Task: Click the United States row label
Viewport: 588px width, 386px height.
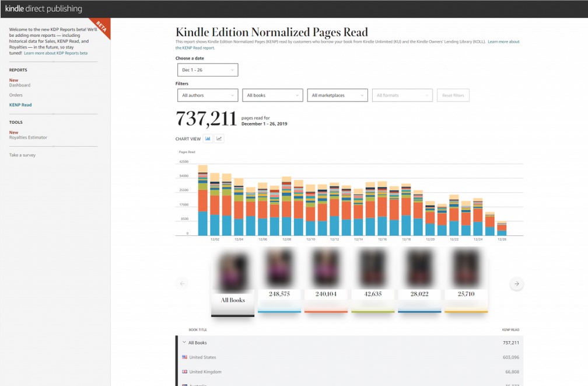Action: pyautogui.click(x=202, y=357)
